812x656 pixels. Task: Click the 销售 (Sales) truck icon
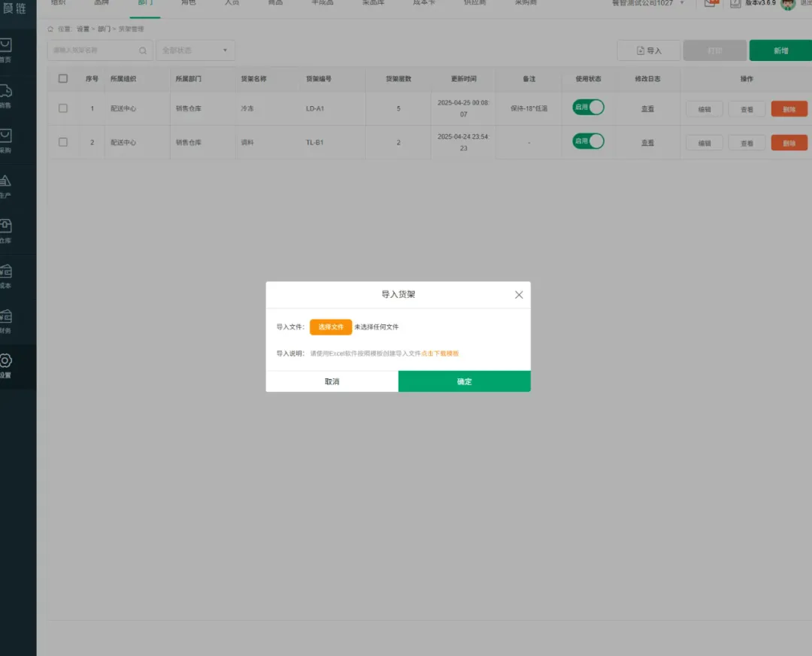(6, 93)
